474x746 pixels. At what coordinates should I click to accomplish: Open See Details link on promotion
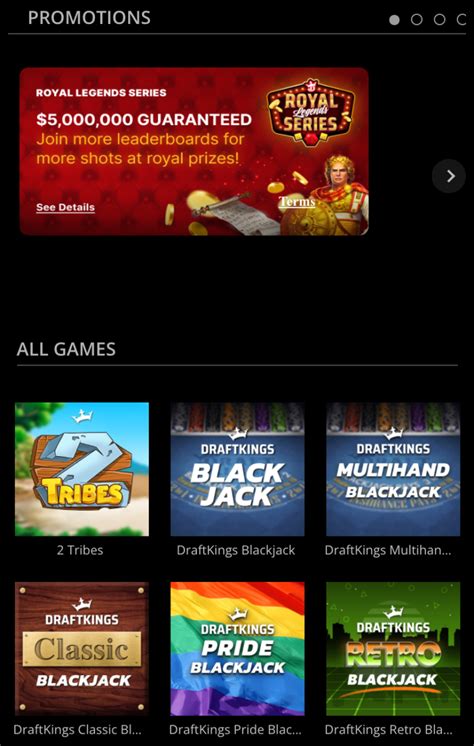click(x=65, y=207)
